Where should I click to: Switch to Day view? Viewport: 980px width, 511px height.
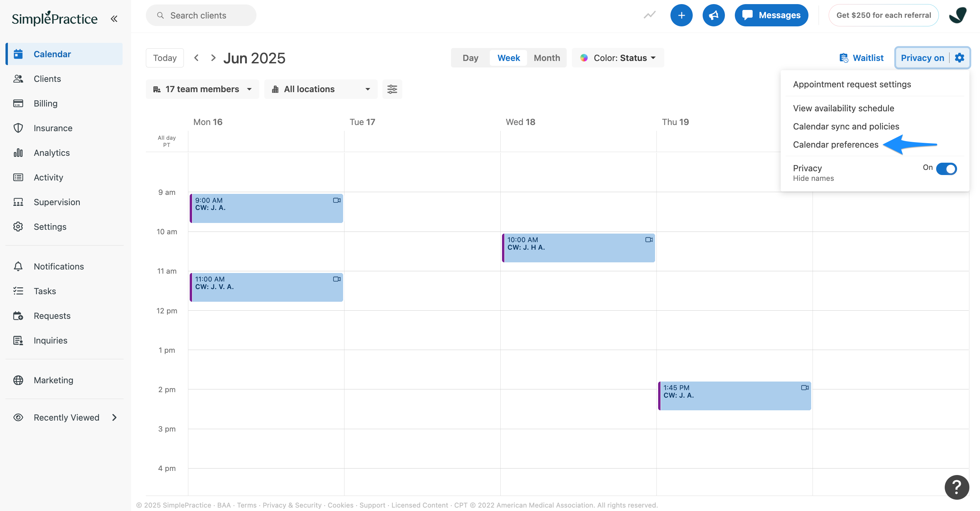click(x=470, y=58)
